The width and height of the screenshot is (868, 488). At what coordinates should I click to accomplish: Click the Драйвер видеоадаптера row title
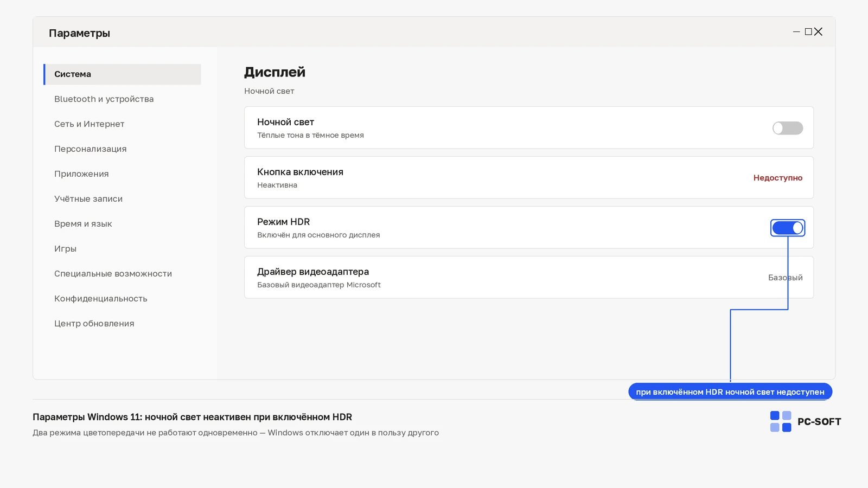[x=313, y=272]
